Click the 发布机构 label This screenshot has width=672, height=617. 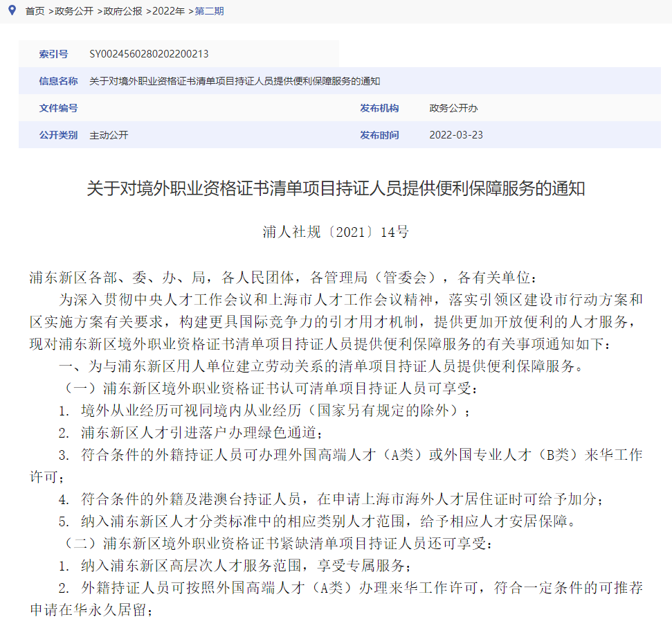(379, 108)
